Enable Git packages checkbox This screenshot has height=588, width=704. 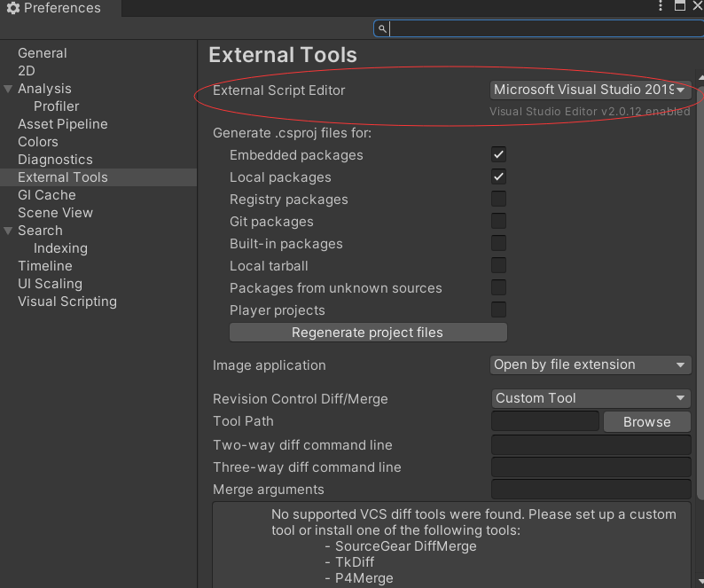pyautogui.click(x=498, y=221)
